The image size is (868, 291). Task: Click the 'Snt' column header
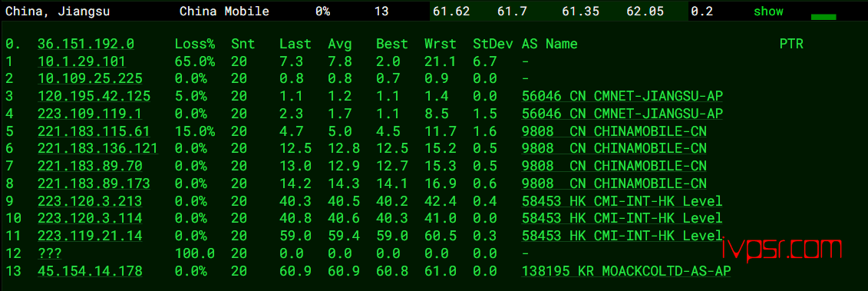(x=243, y=44)
